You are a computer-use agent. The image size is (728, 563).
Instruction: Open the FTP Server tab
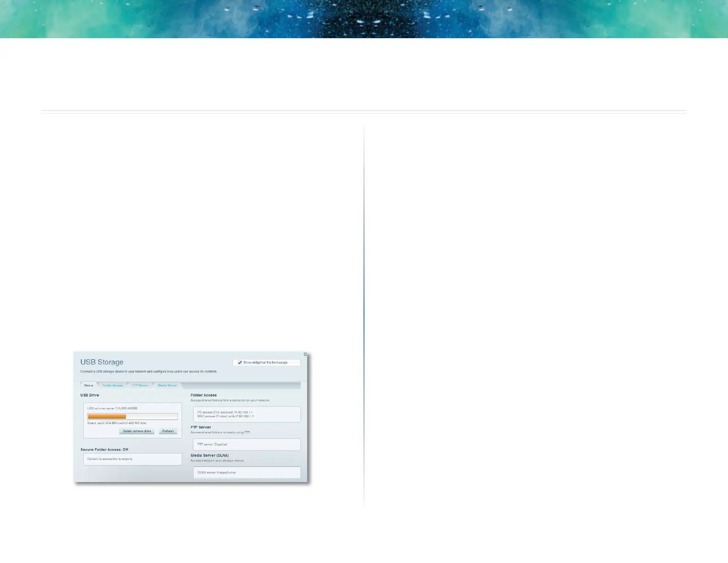click(140, 385)
